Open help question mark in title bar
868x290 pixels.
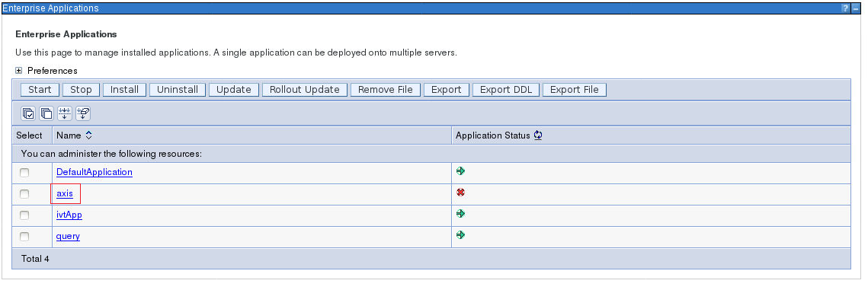[845, 8]
